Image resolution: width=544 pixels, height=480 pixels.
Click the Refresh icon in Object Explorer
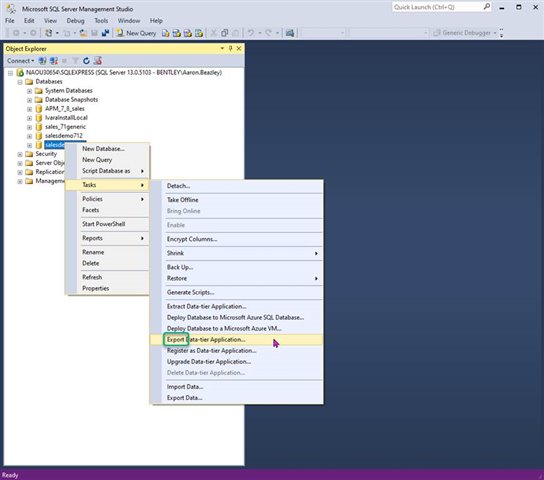pos(86,61)
